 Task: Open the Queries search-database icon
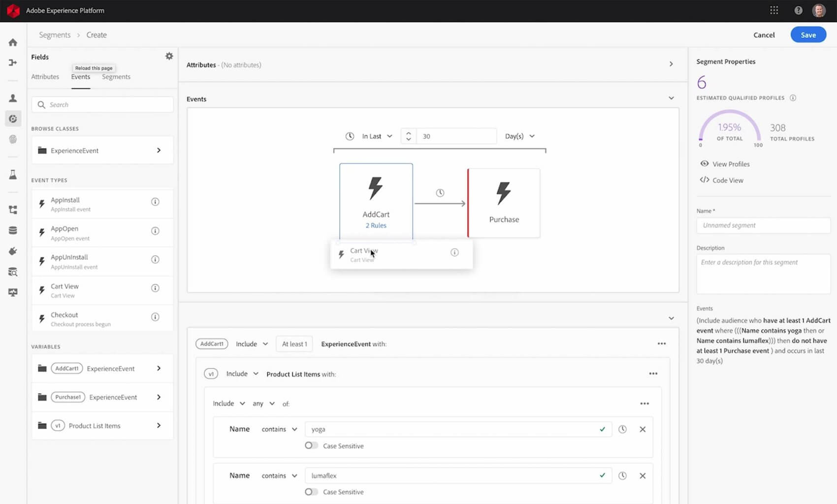[x=13, y=272]
